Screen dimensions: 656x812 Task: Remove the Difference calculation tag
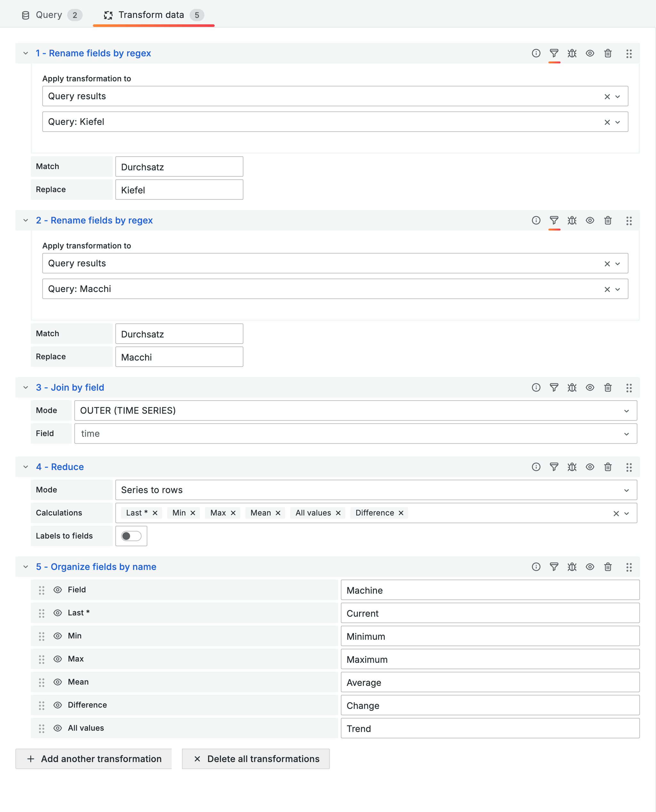click(x=401, y=513)
